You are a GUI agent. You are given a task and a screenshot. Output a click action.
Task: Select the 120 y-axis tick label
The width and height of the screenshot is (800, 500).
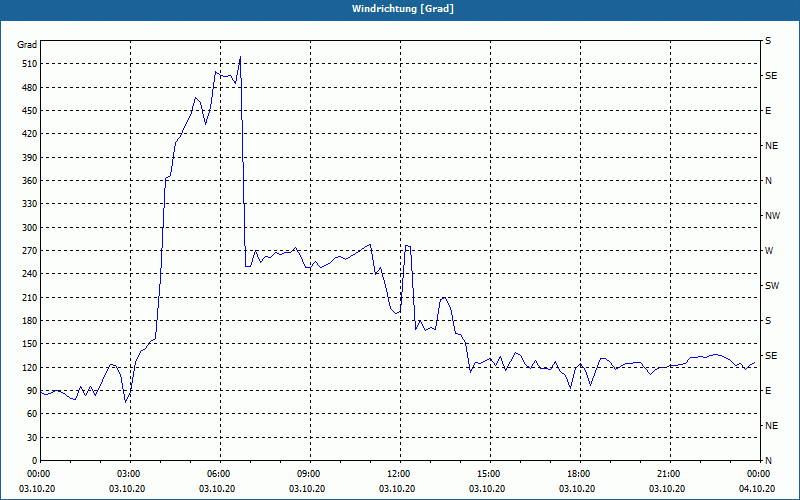29,368
